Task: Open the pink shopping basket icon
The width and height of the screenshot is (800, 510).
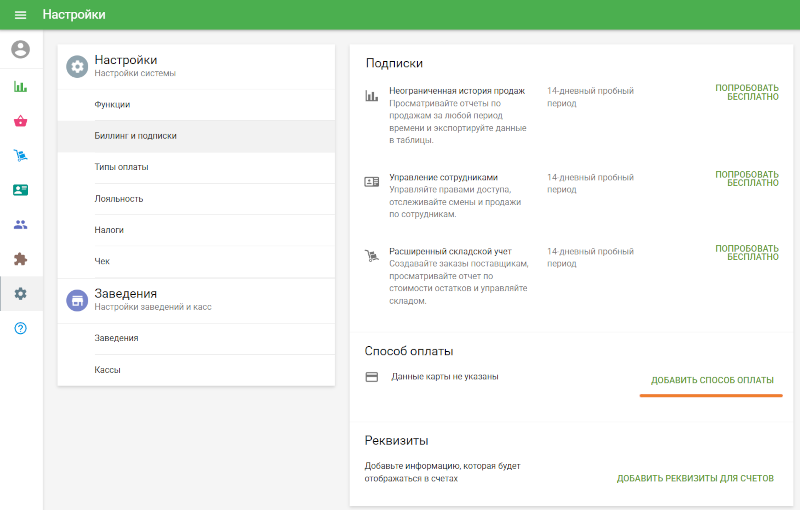Action: coord(20,121)
